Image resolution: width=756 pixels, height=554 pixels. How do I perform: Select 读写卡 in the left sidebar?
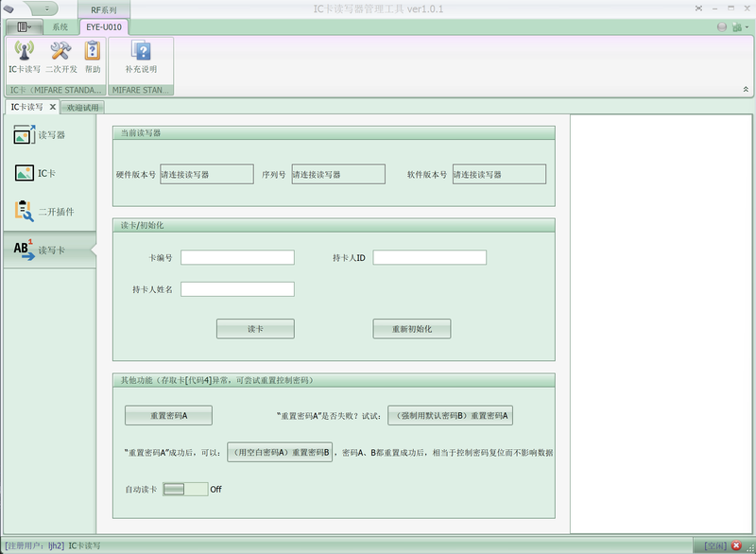49,250
